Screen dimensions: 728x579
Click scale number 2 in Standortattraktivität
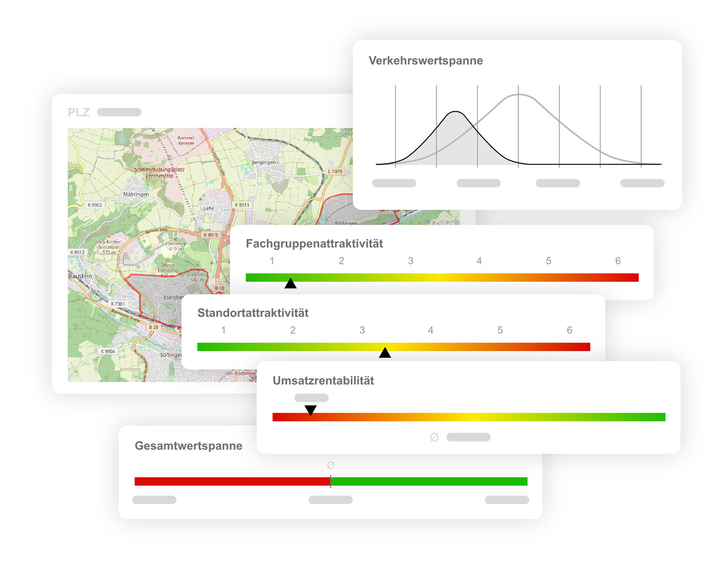[293, 330]
